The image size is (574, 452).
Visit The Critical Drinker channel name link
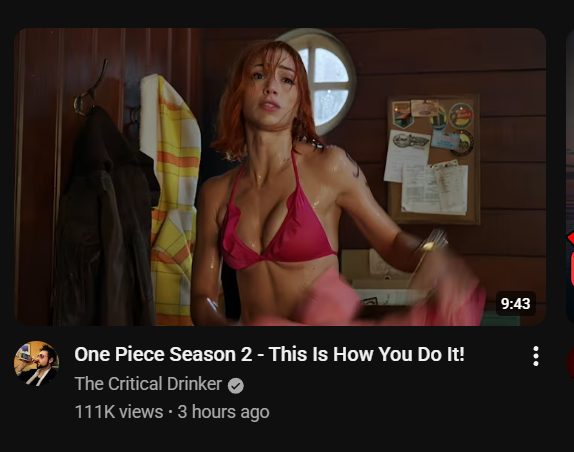coord(148,384)
